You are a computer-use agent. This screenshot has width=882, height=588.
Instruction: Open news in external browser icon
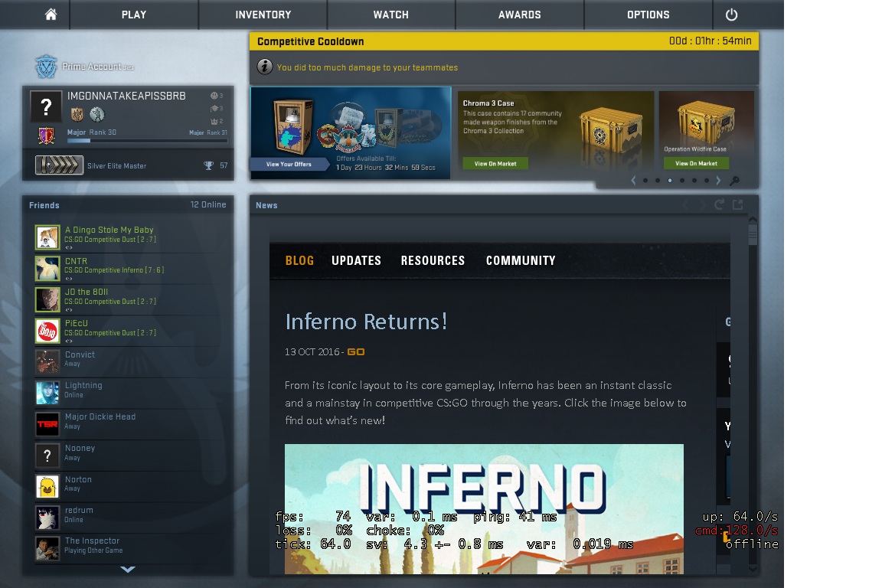tap(737, 205)
